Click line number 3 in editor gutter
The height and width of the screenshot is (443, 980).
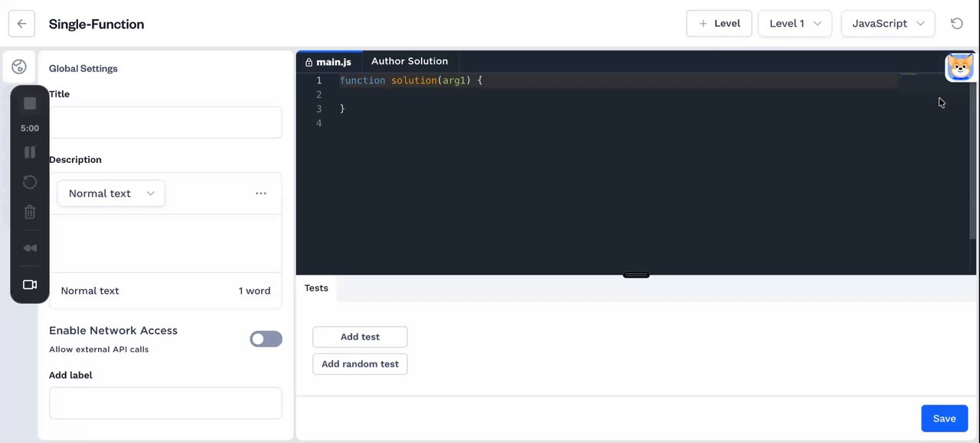coord(319,109)
